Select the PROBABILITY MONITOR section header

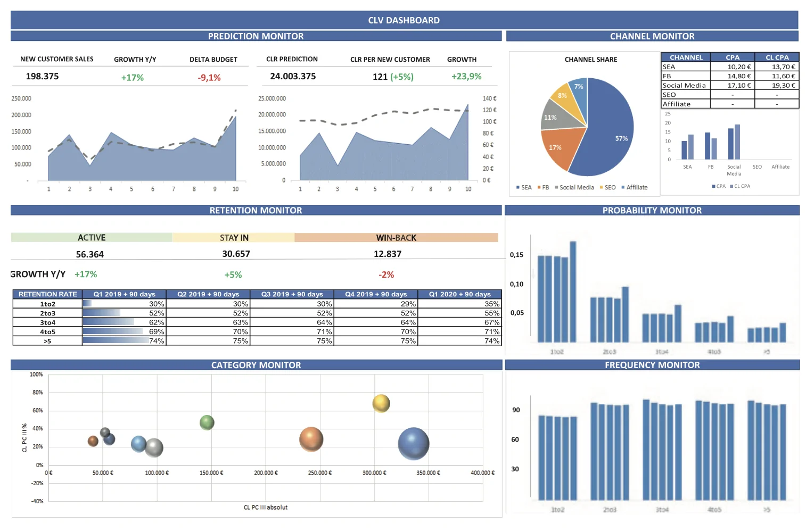click(x=652, y=210)
